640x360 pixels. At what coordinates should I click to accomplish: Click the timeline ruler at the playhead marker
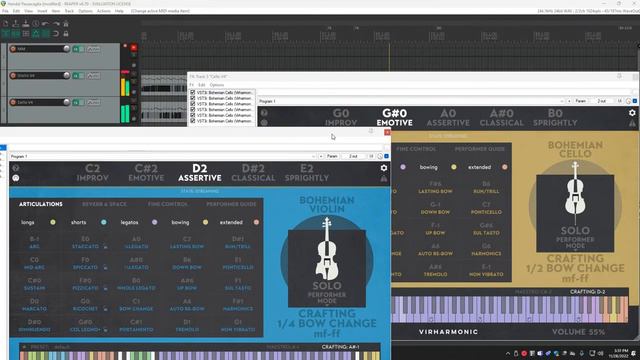pos(389,37)
